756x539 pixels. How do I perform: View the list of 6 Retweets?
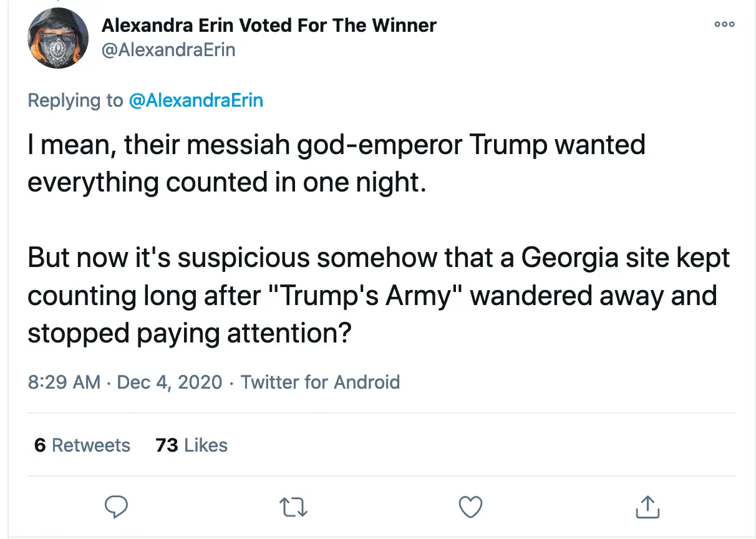coord(82,445)
